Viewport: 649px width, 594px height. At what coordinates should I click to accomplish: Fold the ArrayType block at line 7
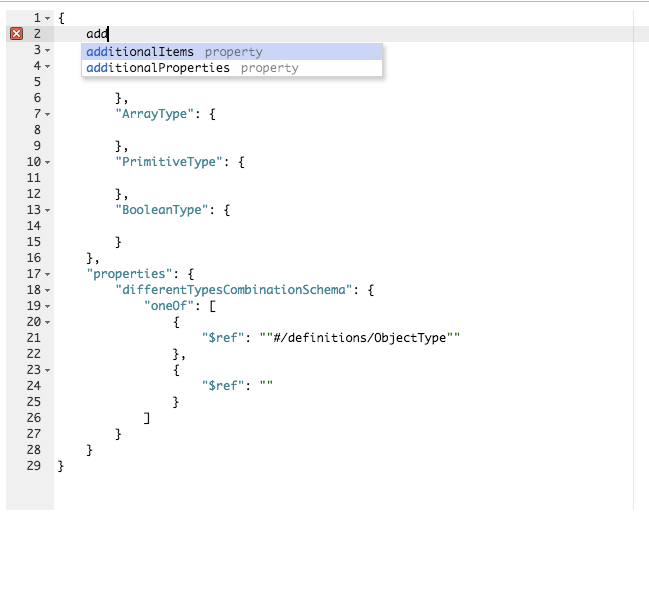48,114
